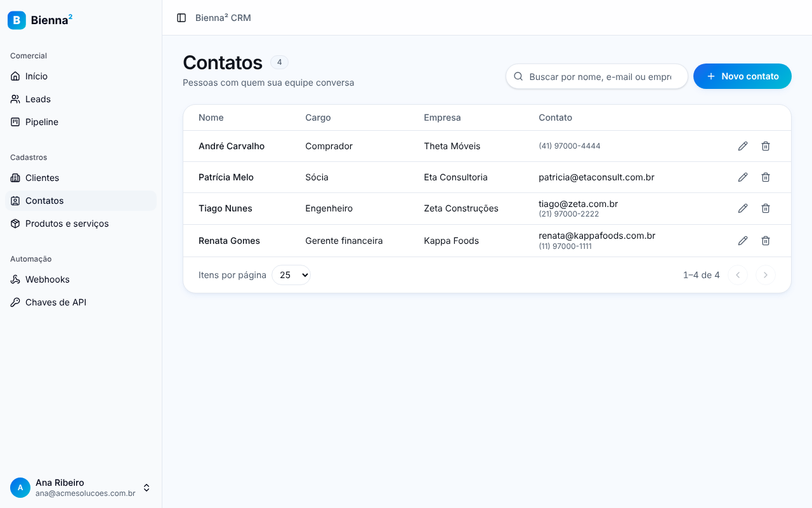This screenshot has width=812, height=508.
Task: Delete André Carvalho using trash icon
Action: point(766,146)
